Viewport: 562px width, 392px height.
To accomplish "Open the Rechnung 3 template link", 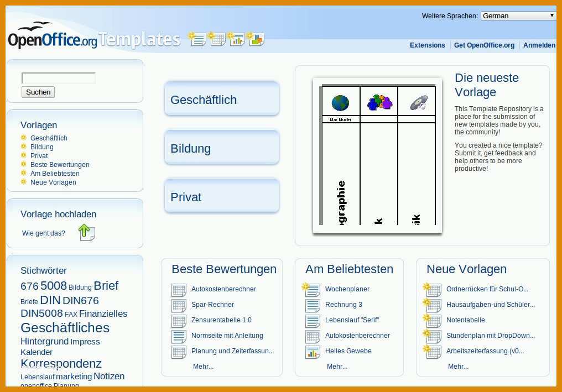I will [344, 305].
